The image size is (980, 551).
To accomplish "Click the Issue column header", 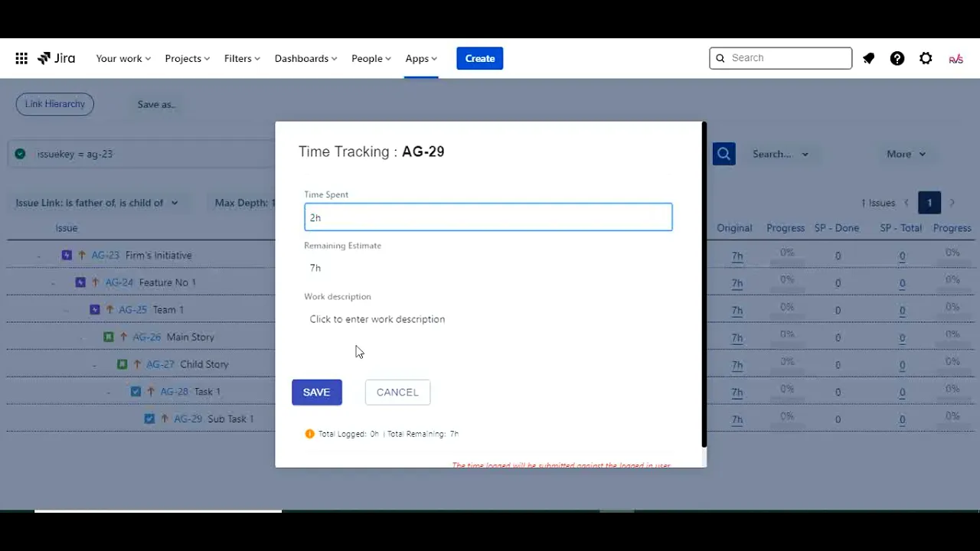I will point(67,228).
